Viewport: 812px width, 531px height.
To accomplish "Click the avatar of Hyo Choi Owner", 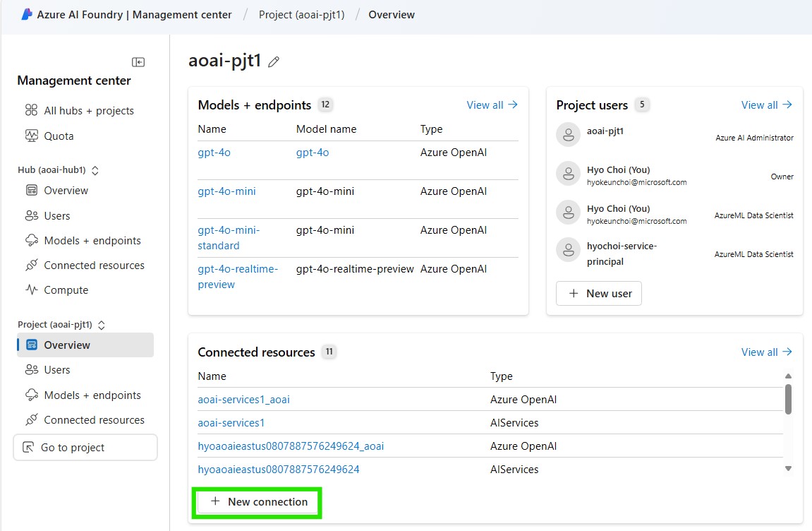I will coord(568,174).
